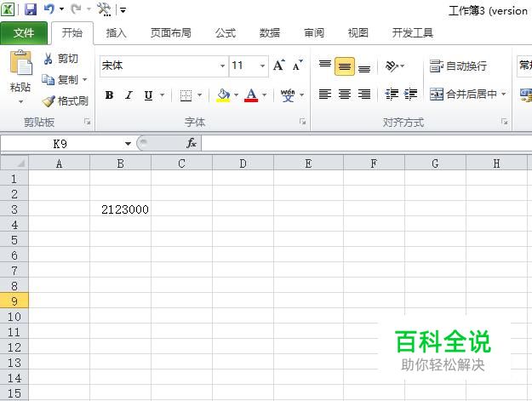Set middle vertical alignment
532x401 pixels.
pos(345,66)
